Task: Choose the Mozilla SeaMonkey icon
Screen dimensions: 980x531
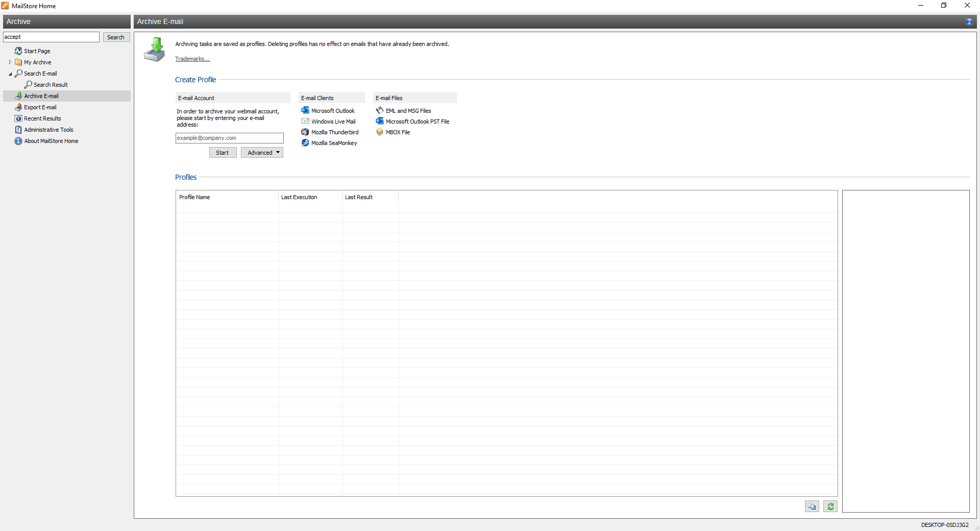Action: tap(305, 143)
